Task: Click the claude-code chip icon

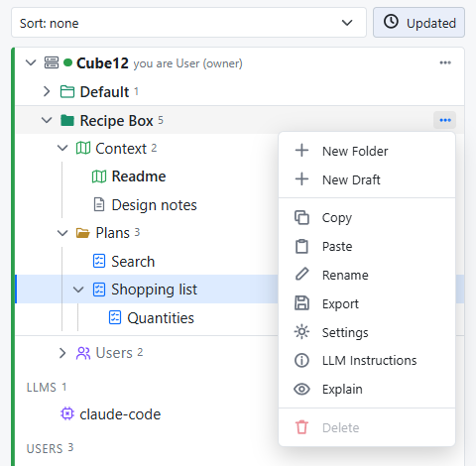Action: pos(67,413)
